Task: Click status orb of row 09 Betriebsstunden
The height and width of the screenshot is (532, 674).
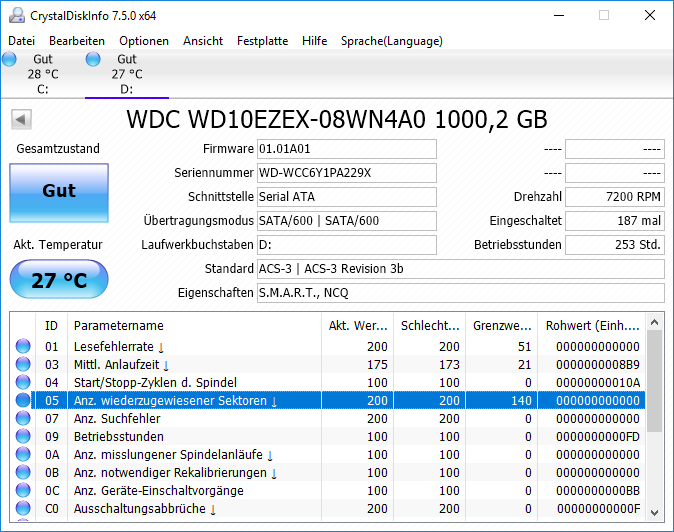Action: click(x=23, y=436)
